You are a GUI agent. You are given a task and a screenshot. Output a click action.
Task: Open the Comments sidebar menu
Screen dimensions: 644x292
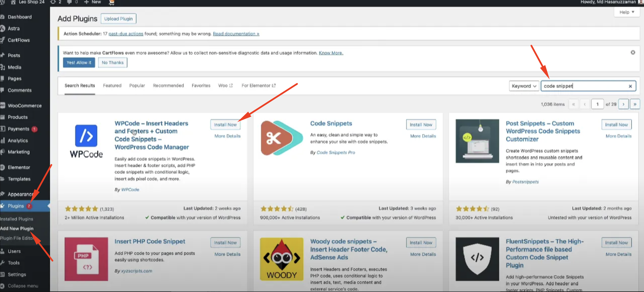20,90
